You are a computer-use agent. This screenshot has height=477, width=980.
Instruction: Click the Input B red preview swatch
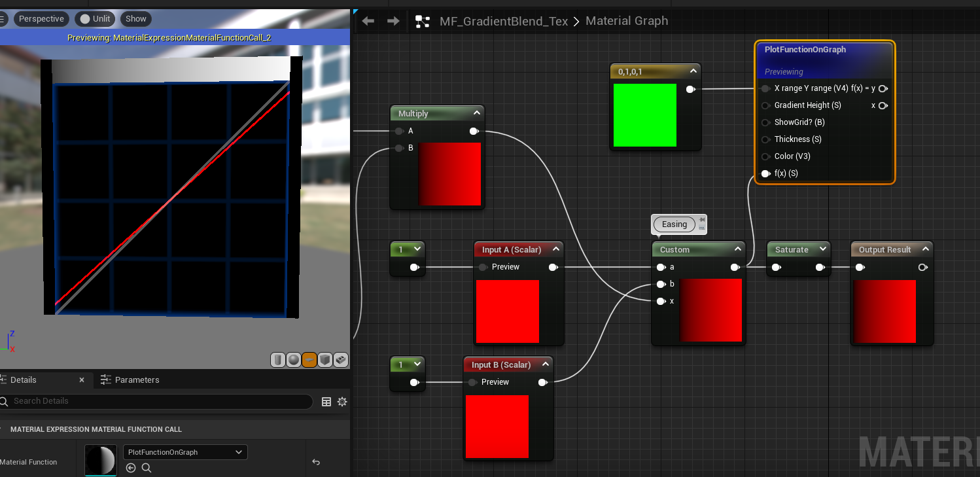coord(497,427)
